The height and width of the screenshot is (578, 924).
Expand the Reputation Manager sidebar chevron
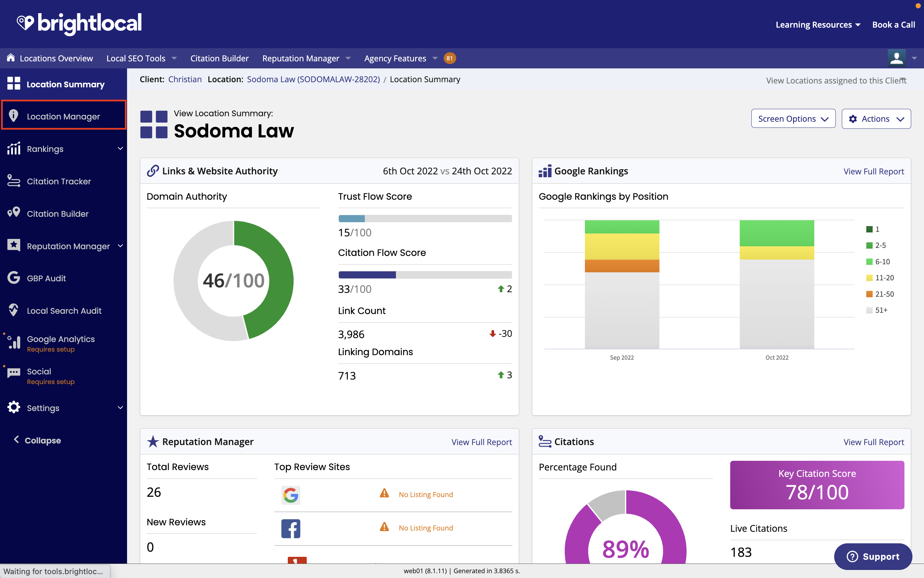pos(120,245)
